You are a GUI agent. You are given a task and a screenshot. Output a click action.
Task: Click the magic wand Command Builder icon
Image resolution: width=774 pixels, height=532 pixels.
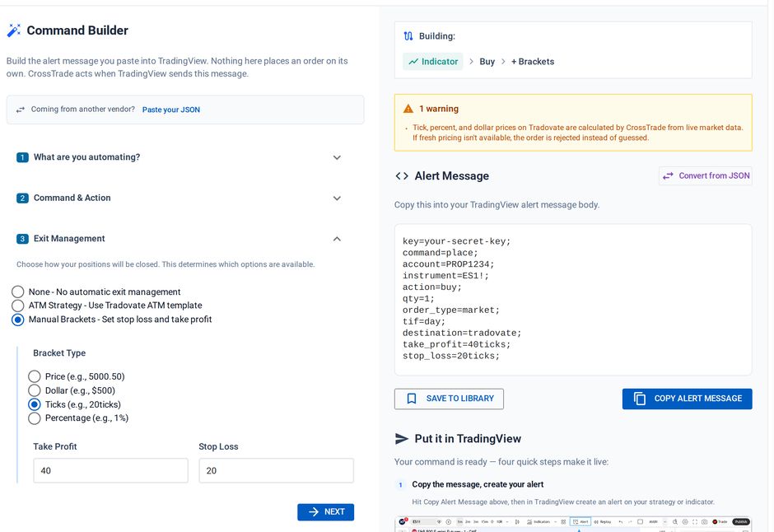(x=14, y=30)
